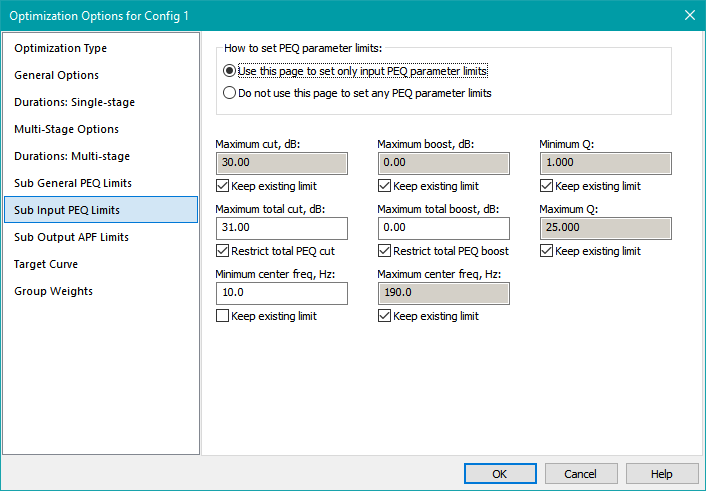Click the Maximum cut dB field
This screenshot has height=491, width=706.
click(x=282, y=163)
